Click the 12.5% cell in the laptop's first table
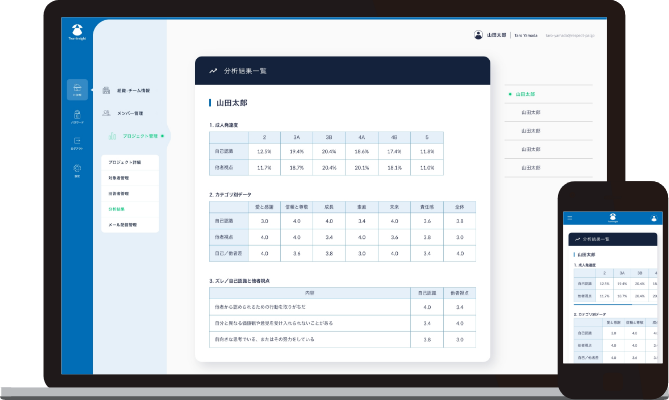 click(x=264, y=151)
